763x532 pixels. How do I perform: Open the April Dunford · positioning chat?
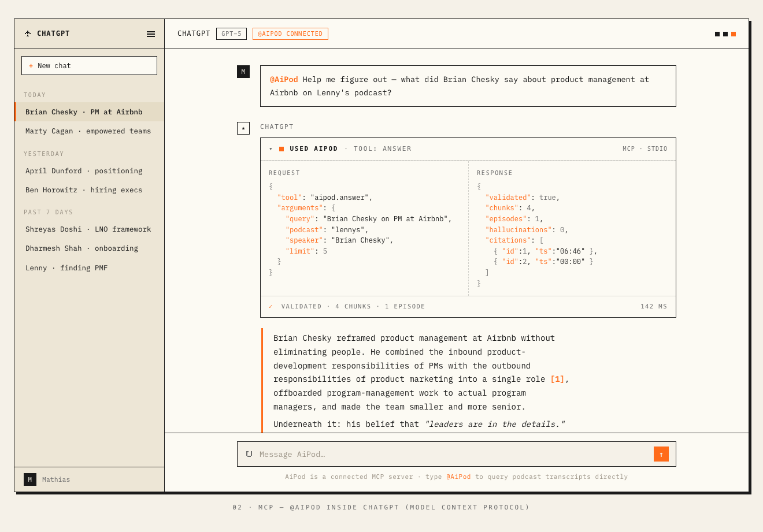[x=90, y=171]
